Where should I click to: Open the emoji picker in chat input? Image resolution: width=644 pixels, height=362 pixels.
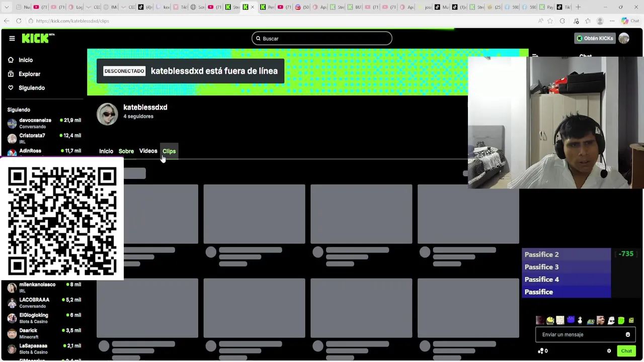point(628,334)
